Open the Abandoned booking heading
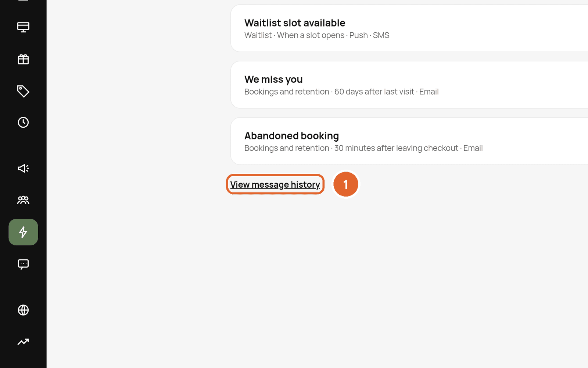The height and width of the screenshot is (368, 588). (x=291, y=136)
